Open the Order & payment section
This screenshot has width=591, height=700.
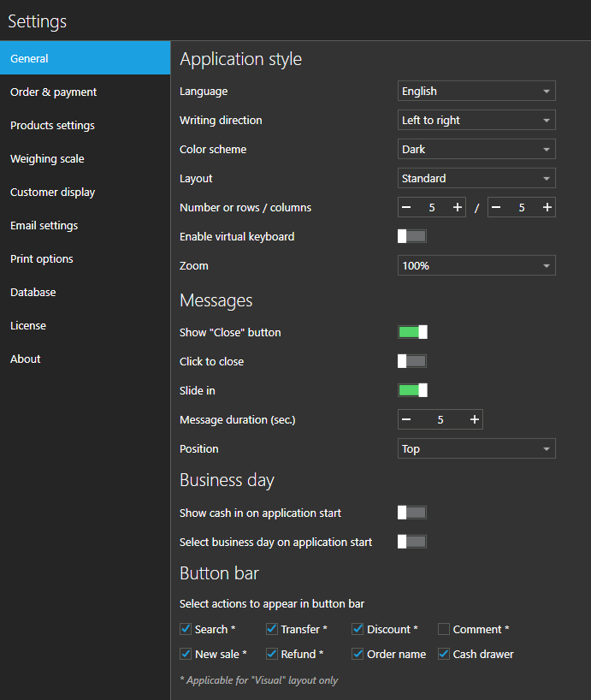click(x=85, y=92)
